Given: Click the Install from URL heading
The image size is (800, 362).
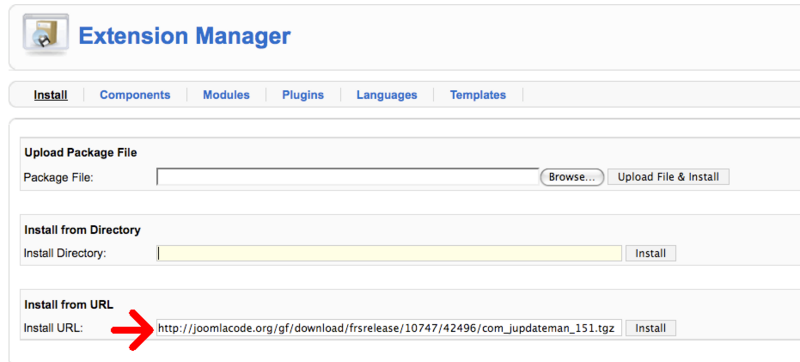Looking at the screenshot, I should click(69, 305).
